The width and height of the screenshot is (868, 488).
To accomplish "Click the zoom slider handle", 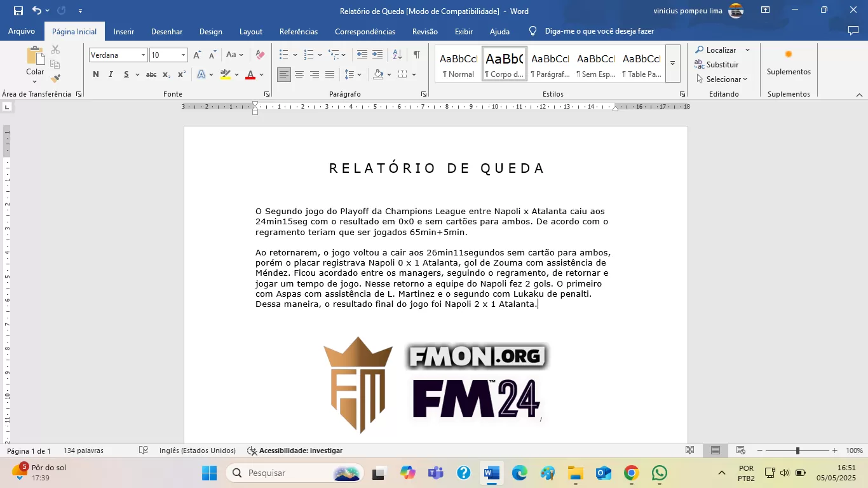I will tap(797, 451).
